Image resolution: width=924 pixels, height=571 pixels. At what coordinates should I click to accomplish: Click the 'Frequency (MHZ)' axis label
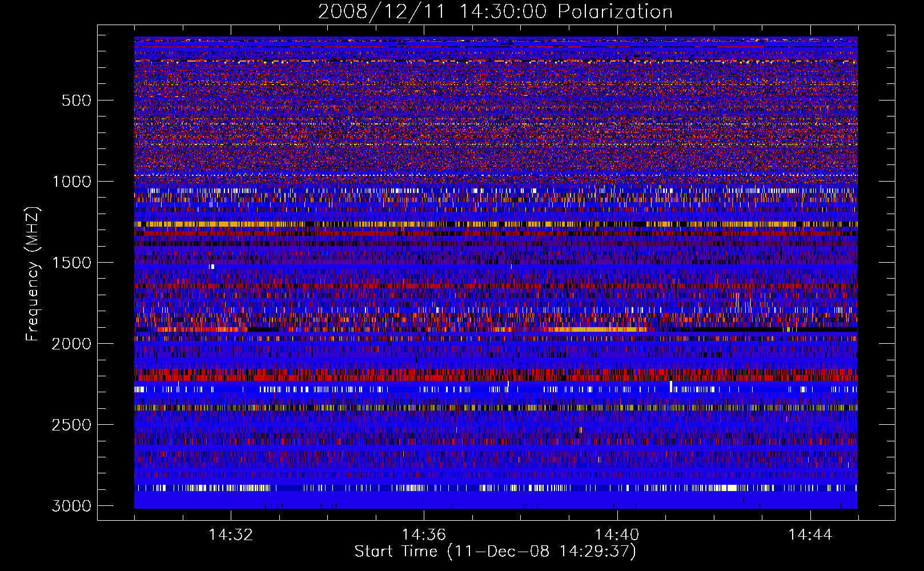tap(33, 274)
